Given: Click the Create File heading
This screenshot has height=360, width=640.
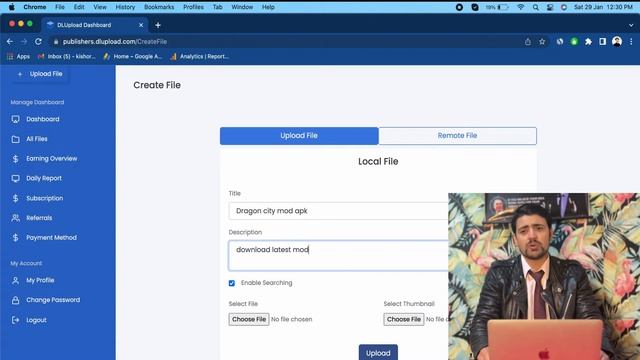Looking at the screenshot, I should pos(157,85).
